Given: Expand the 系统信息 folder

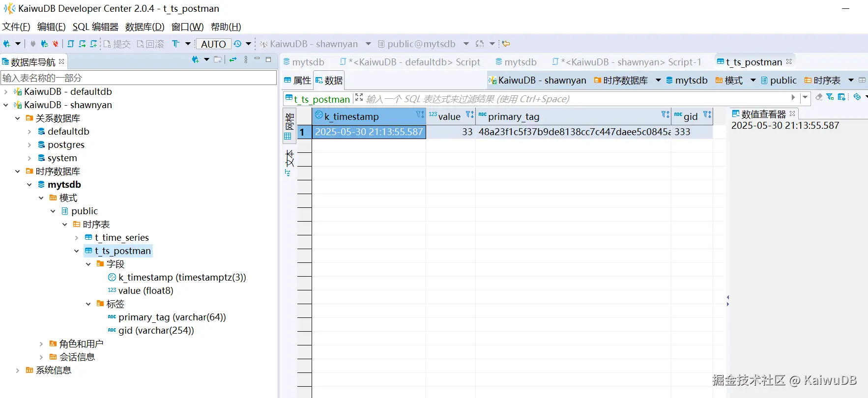Looking at the screenshot, I should coord(17,370).
